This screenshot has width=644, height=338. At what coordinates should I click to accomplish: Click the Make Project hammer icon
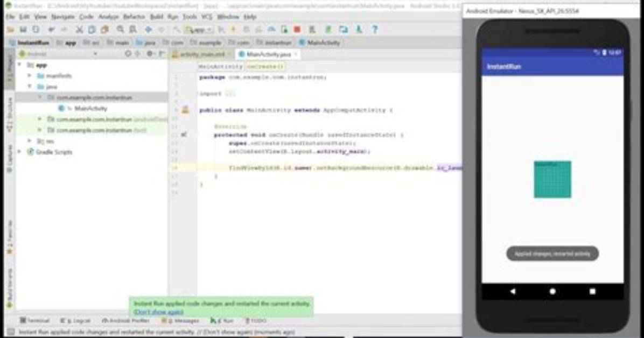tap(177, 30)
